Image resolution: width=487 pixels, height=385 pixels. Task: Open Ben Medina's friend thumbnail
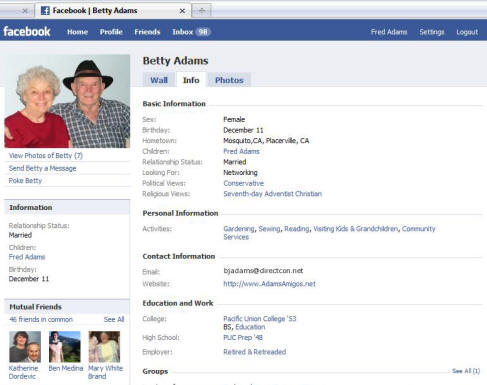pos(65,347)
